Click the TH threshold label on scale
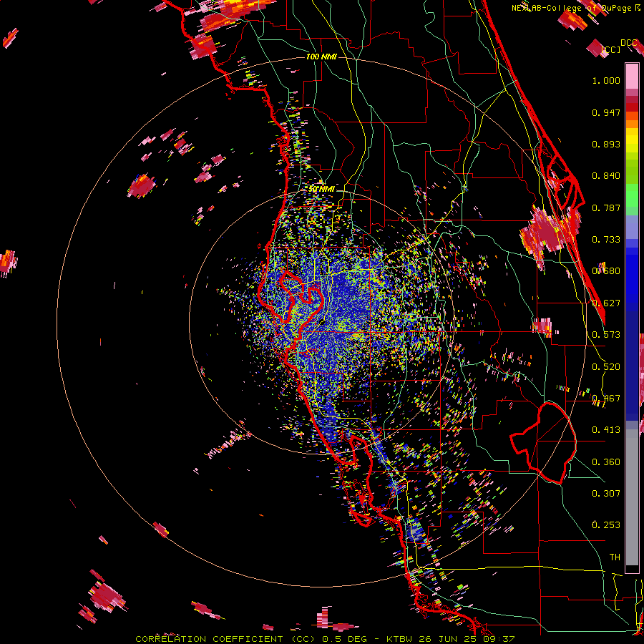This screenshot has height=644, width=644. pos(615,557)
